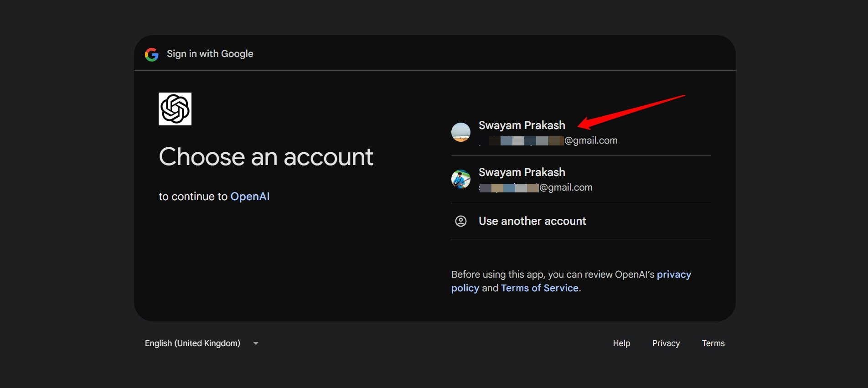
Task: Open the OpenAI link under the heading
Action: [x=250, y=197]
